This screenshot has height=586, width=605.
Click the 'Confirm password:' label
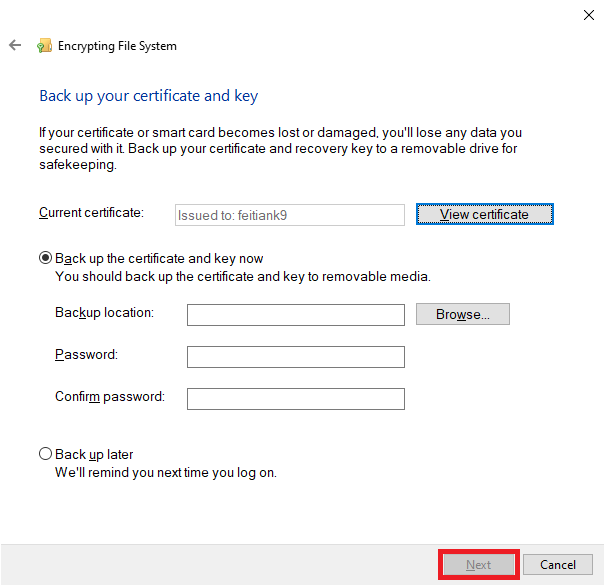(x=110, y=397)
